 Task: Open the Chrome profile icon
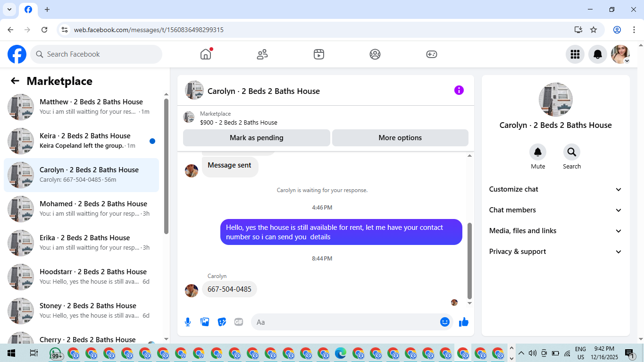tap(617, 30)
